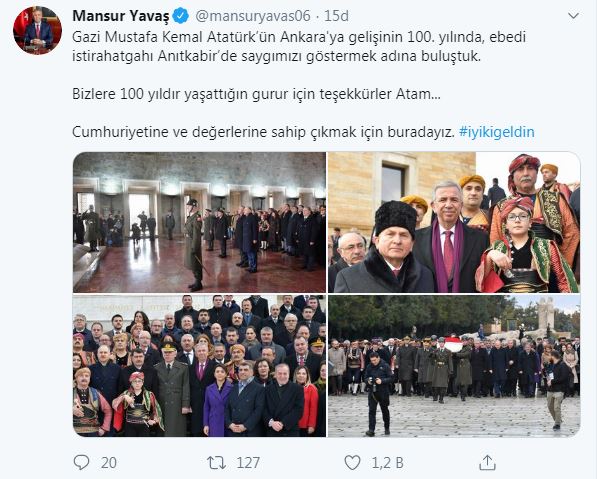Viewport: 597px width, 479px height.
Task: Click the line beginning 'Bizlere 100 yıldır'
Action: click(x=256, y=94)
